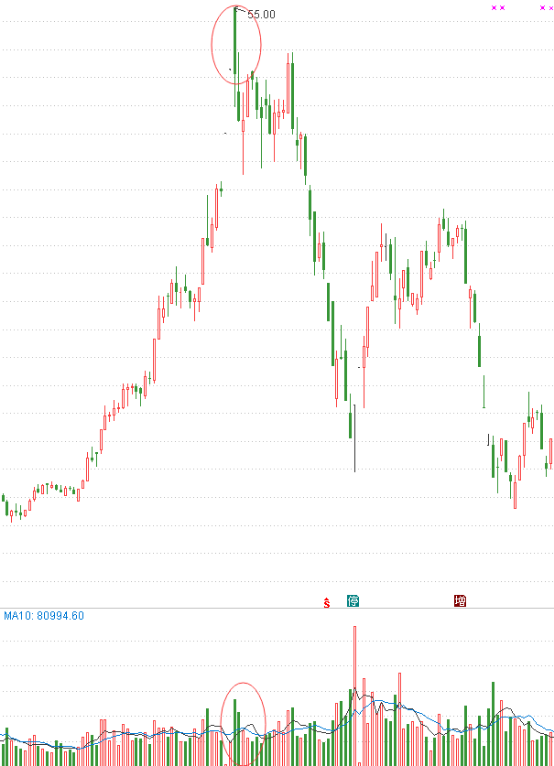Select the tallest green volume bar
The width and height of the screenshot is (554, 766).
coord(493,724)
